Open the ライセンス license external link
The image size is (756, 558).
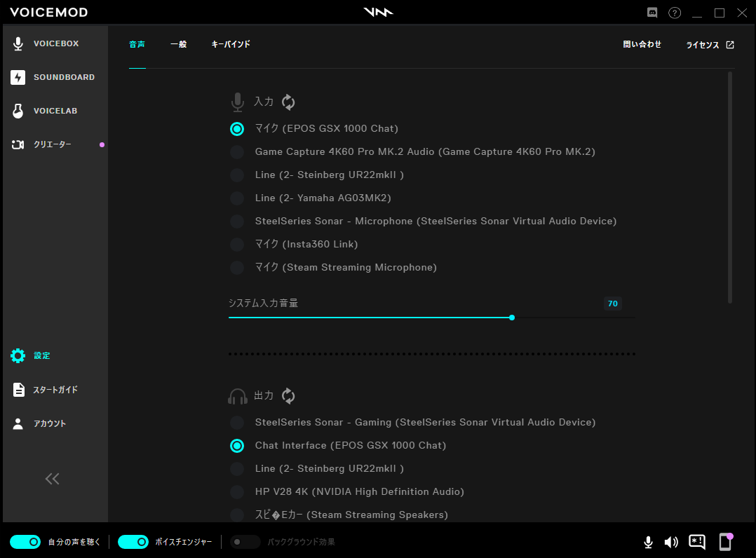pos(710,45)
